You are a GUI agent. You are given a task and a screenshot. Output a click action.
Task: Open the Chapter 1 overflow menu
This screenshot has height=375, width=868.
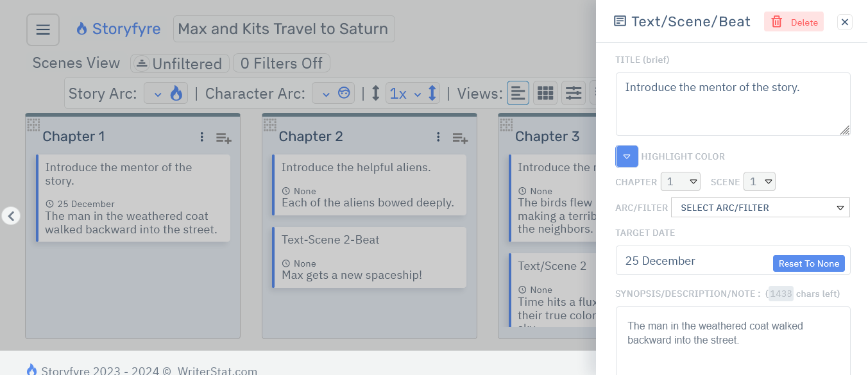tap(201, 137)
